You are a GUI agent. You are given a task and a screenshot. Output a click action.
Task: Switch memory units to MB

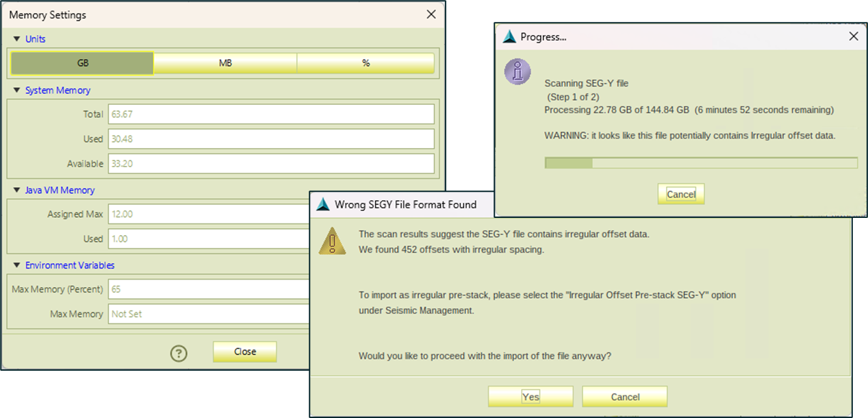pyautogui.click(x=225, y=63)
